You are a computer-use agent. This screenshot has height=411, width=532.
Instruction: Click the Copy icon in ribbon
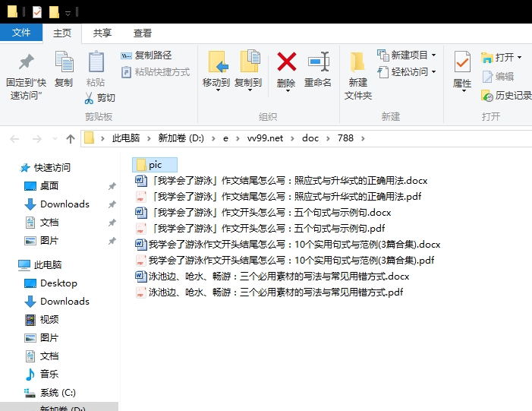coord(64,62)
